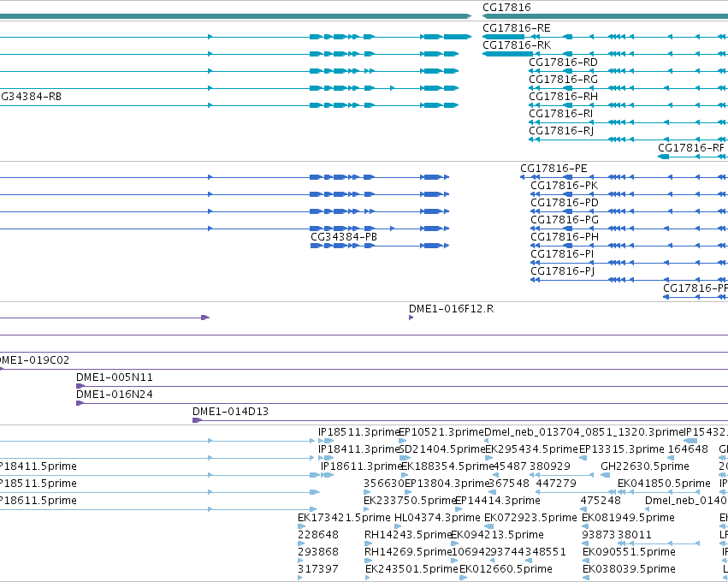Click EST label EK094213.5prime
Image resolution: width=728 pixels, height=582 pixels.
tap(497, 535)
